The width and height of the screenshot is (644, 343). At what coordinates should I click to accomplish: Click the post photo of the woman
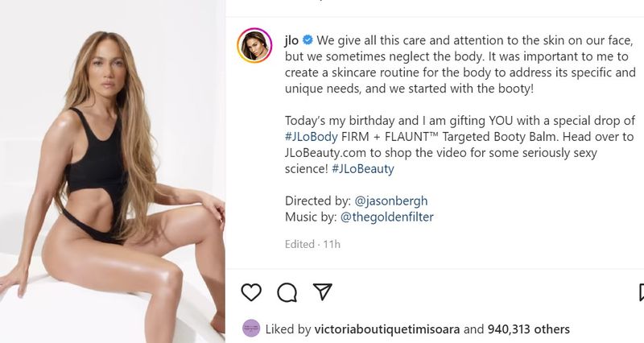113,171
